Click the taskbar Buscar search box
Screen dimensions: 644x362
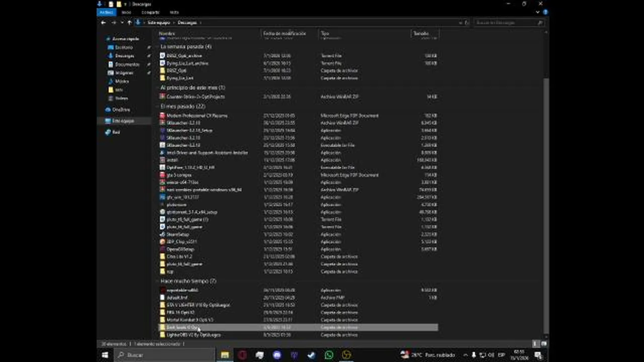165,355
